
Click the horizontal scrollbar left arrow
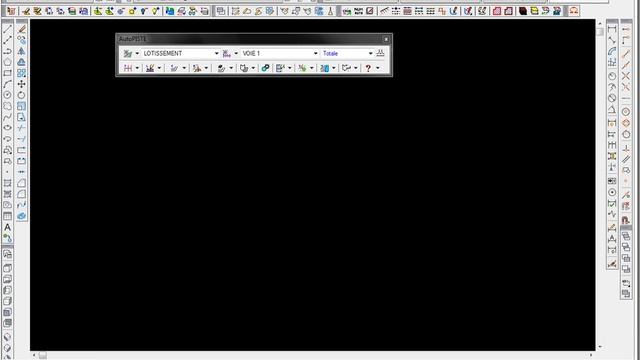(34, 356)
